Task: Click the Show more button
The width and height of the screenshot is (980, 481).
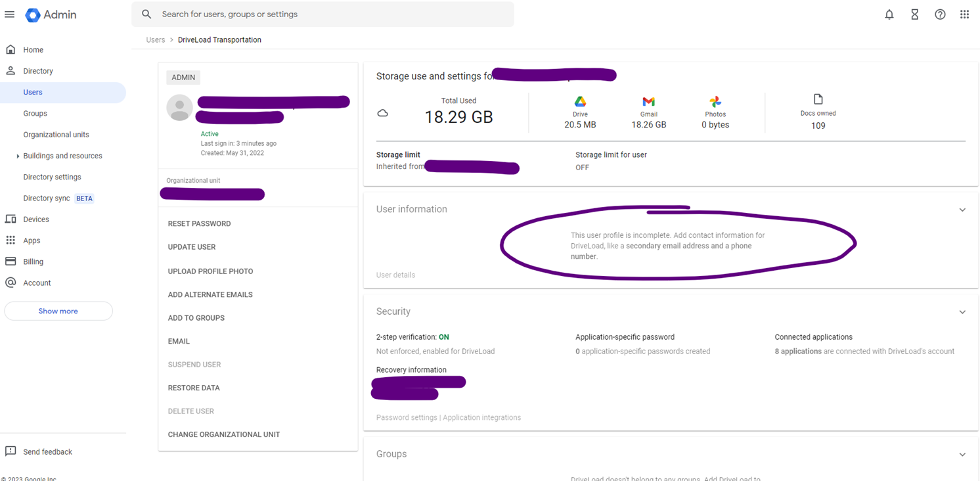Action: click(x=58, y=311)
